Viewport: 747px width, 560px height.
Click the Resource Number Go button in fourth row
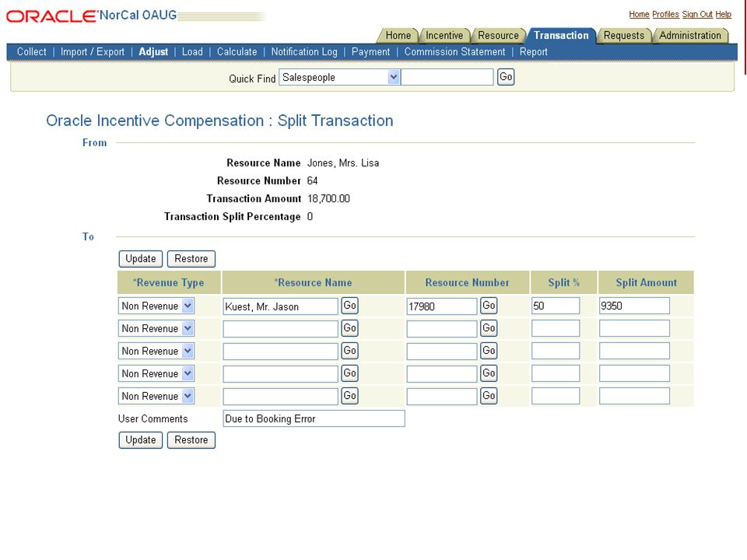pyautogui.click(x=489, y=373)
